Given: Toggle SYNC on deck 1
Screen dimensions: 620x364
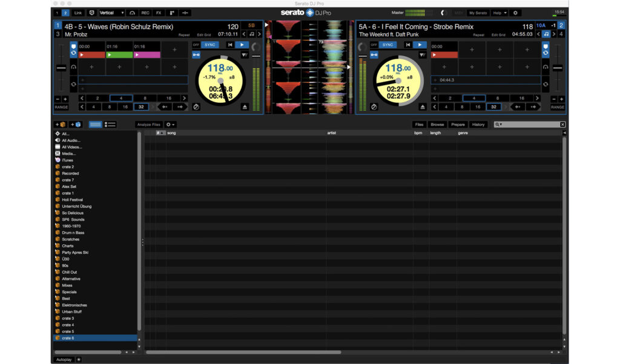Looking at the screenshot, I should [x=210, y=45].
